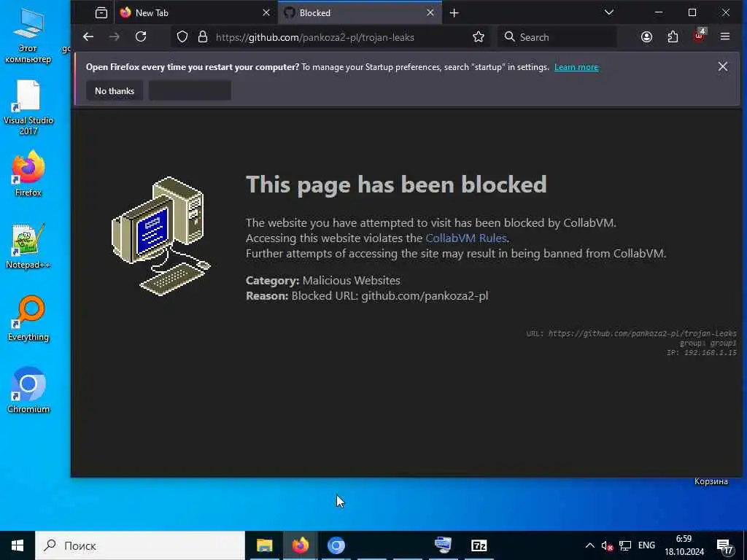The width and height of the screenshot is (747, 560).
Task: Open Этот компьютер desktop icon
Action: (28, 36)
